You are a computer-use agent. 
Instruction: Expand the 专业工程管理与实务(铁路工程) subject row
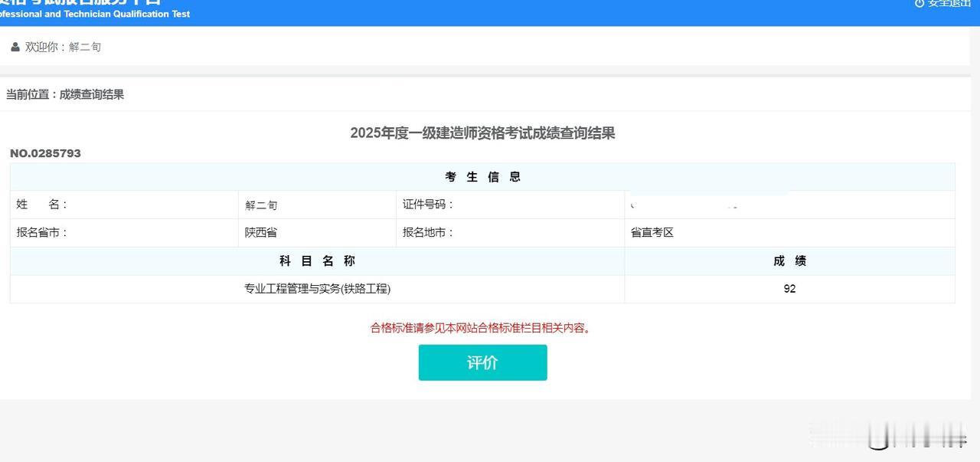pos(315,289)
